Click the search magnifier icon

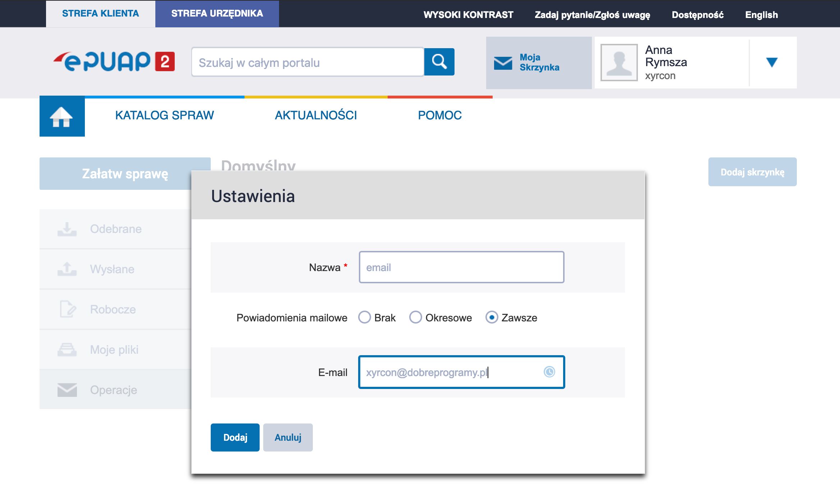(439, 62)
